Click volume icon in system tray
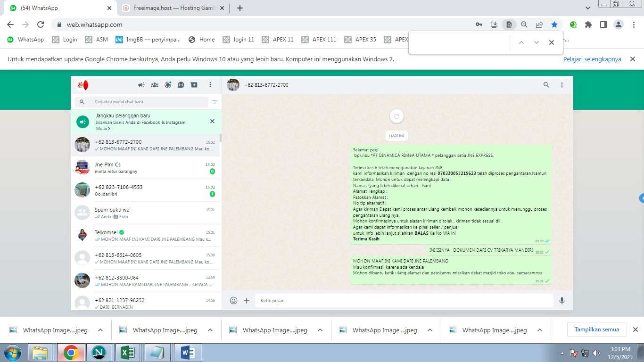The width and height of the screenshot is (644, 362). (596, 353)
